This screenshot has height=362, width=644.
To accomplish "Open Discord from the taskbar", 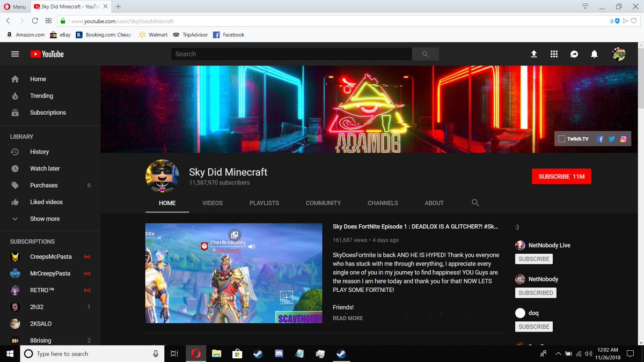I will click(279, 354).
